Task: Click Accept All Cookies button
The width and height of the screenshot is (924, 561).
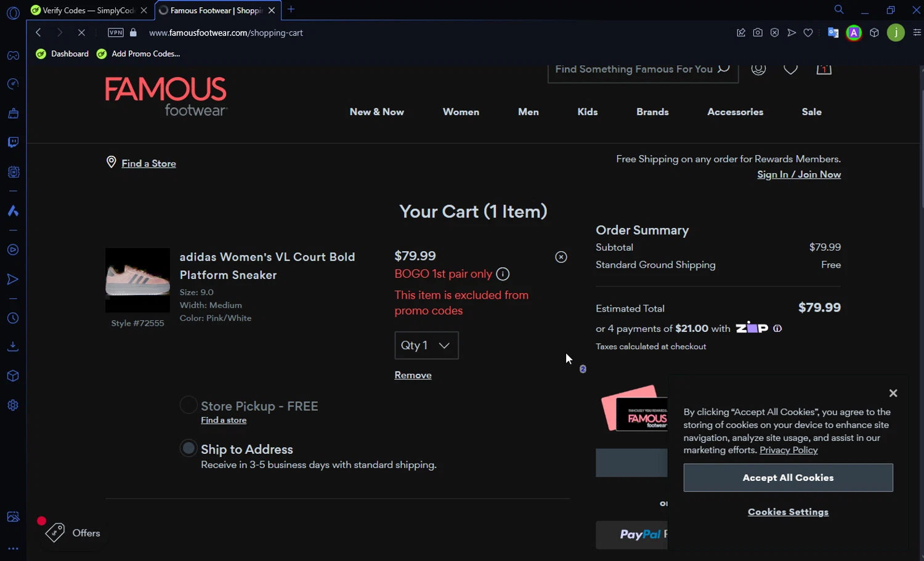Action: click(788, 478)
